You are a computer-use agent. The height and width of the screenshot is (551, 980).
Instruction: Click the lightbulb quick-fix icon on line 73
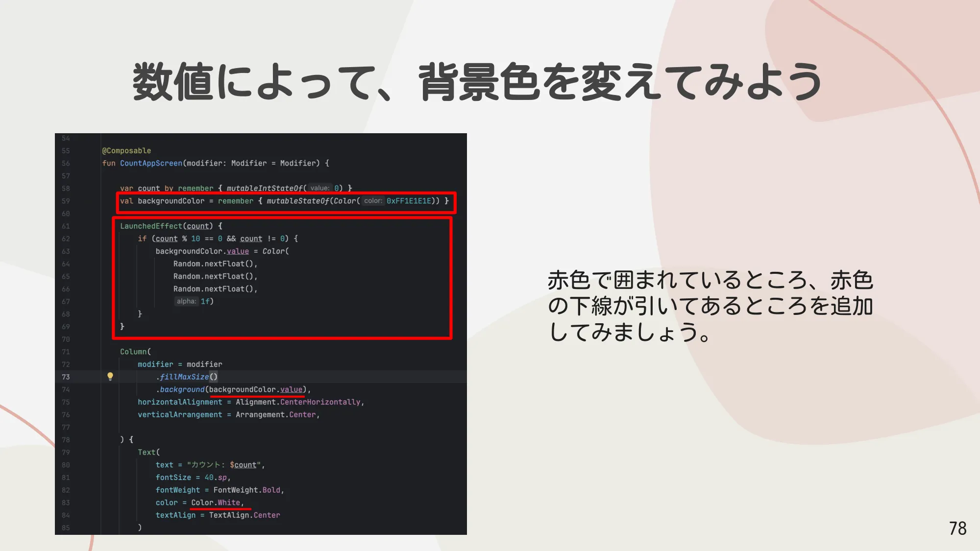110,377
